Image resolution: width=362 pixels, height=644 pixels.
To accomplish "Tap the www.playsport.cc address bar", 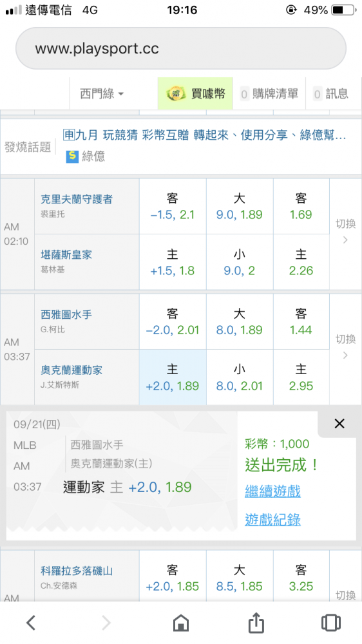I will click(x=181, y=48).
